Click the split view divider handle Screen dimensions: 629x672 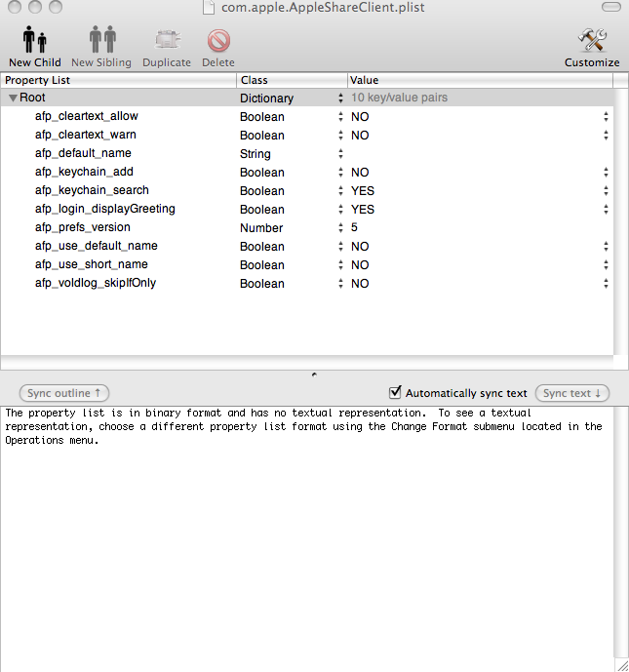(x=314, y=375)
